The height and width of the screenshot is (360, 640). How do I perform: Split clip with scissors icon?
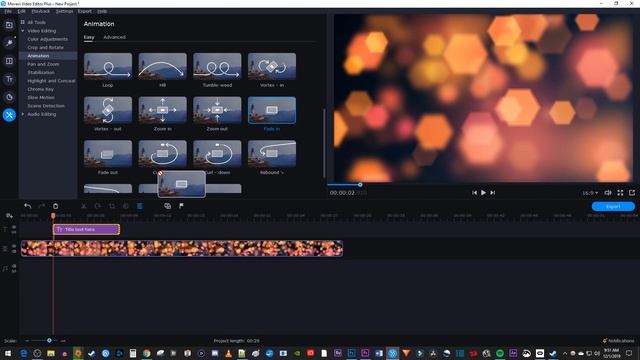84,206
